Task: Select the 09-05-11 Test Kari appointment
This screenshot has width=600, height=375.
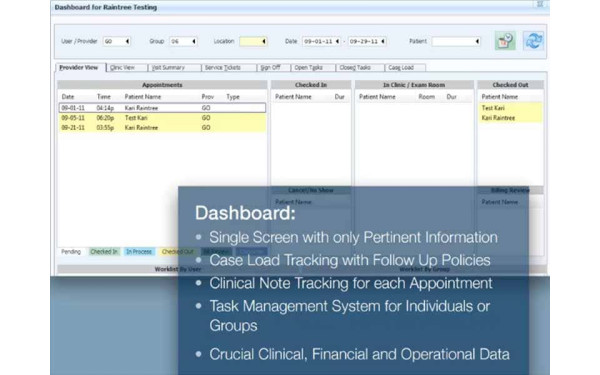Action: [162, 118]
